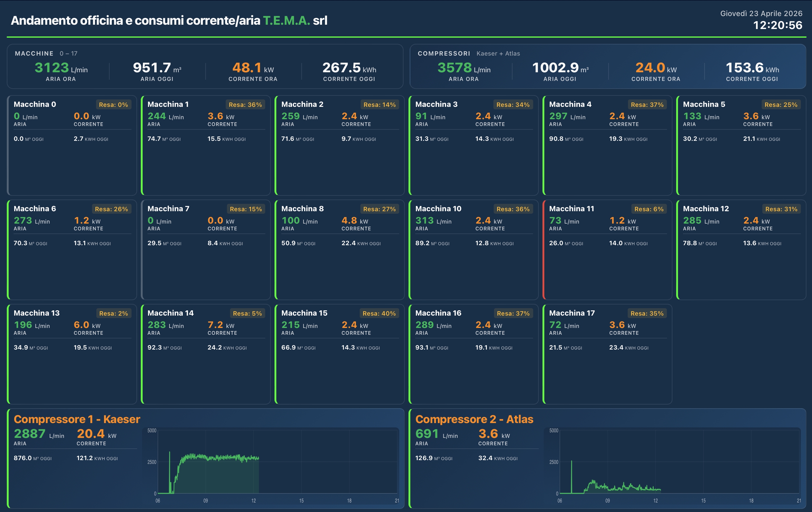Click the 12:20:56 clock display
The height and width of the screenshot is (512, 812).
[x=777, y=25]
